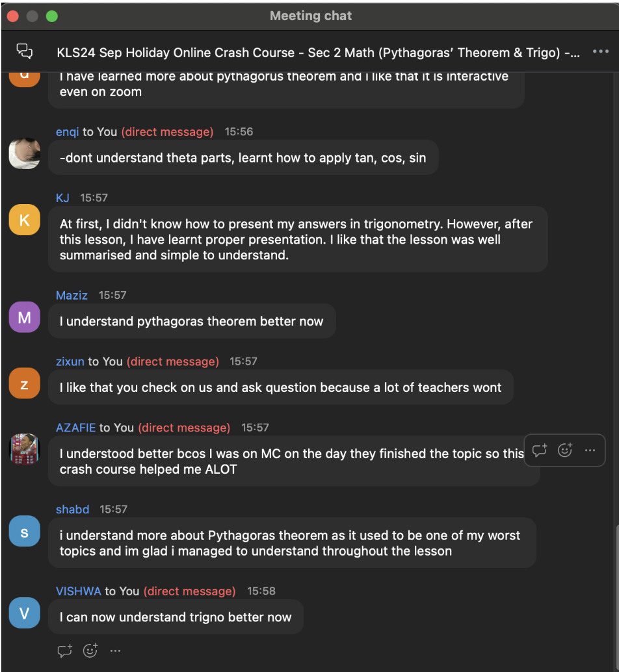The image size is (619, 672).
Task: Click Maziz's purple M avatar
Action: click(x=25, y=317)
